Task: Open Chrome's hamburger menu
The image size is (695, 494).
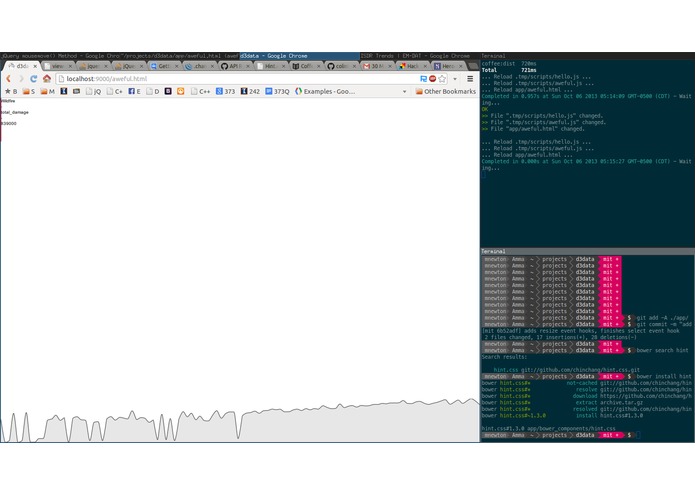Action: point(470,78)
